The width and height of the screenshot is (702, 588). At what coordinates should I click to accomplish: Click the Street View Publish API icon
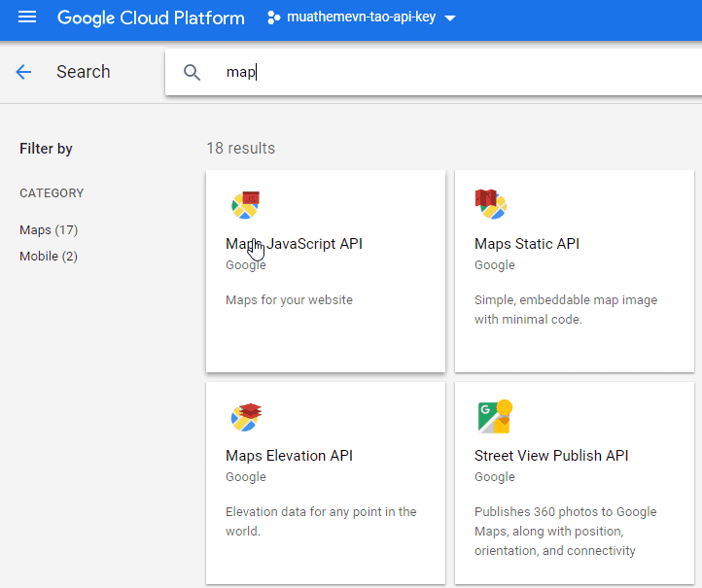pyautogui.click(x=495, y=416)
